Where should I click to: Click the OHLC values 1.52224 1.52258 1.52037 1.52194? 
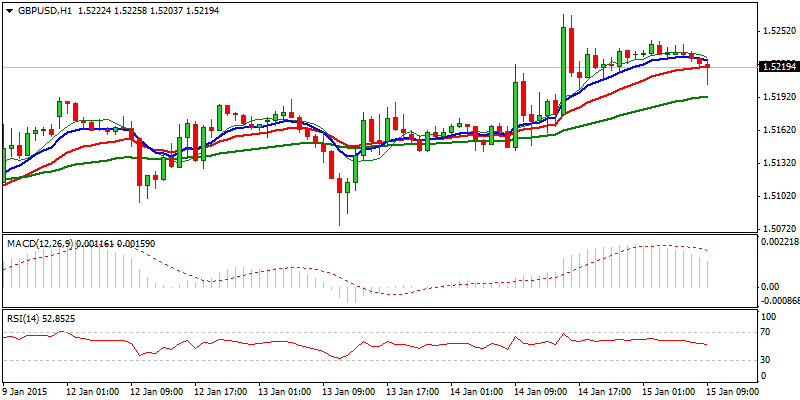click(148, 11)
